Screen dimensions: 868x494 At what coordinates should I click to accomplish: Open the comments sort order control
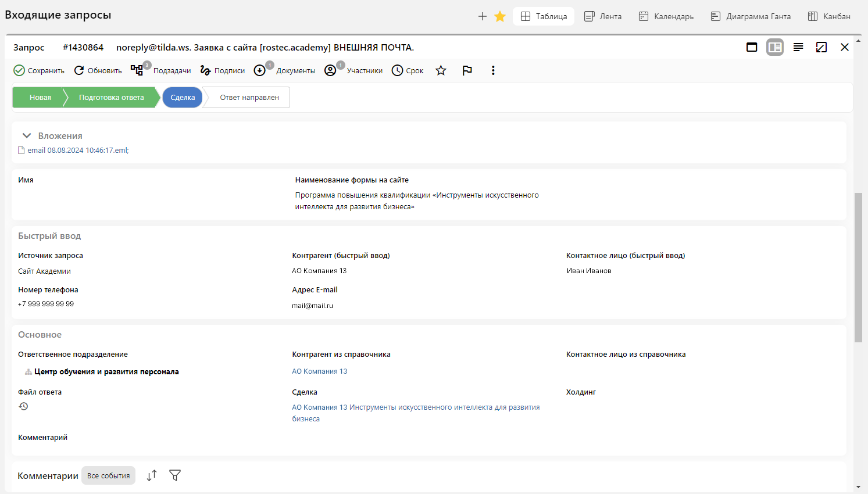152,475
